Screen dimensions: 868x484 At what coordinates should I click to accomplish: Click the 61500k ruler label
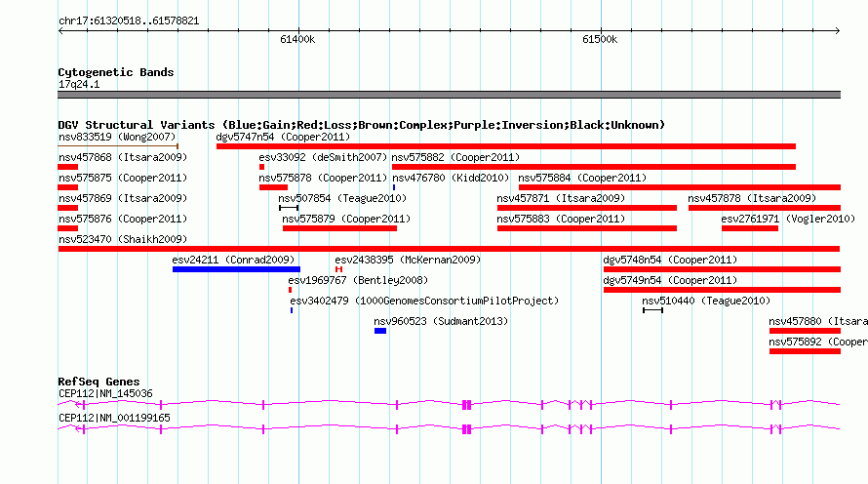tap(600, 39)
